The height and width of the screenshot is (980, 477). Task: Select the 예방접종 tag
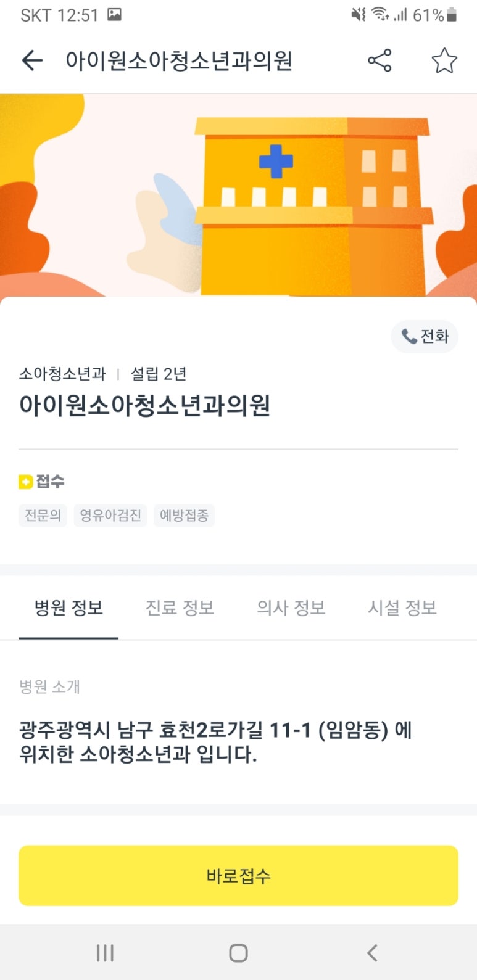(184, 515)
